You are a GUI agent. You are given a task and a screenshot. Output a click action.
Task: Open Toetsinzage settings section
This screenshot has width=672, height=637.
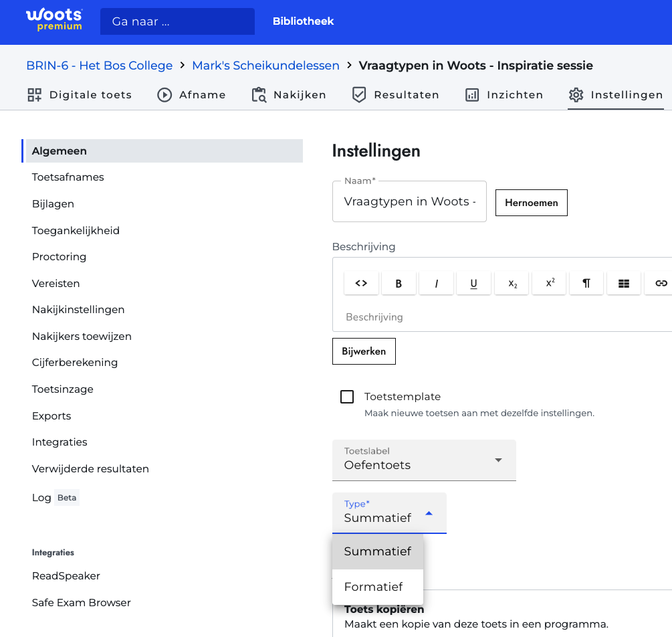[x=63, y=389]
